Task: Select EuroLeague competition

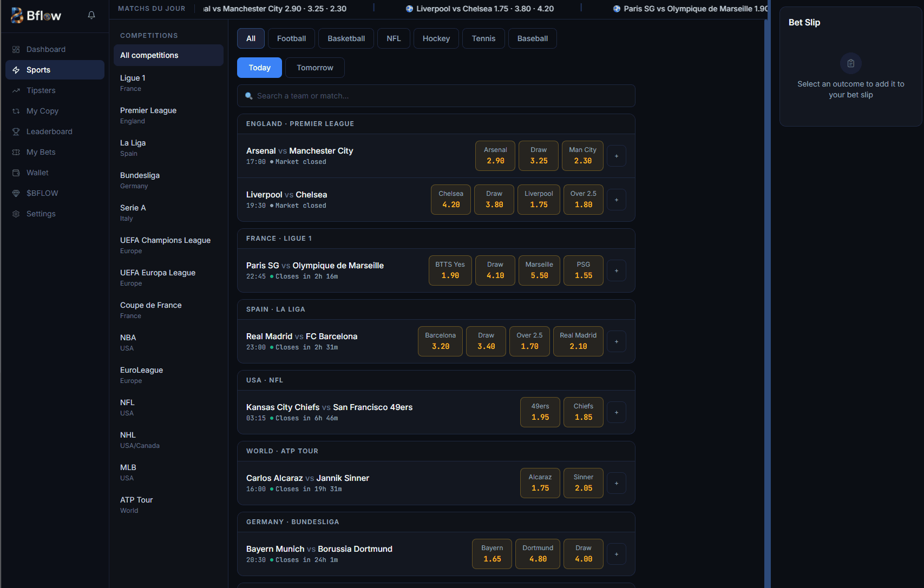Action: point(168,375)
